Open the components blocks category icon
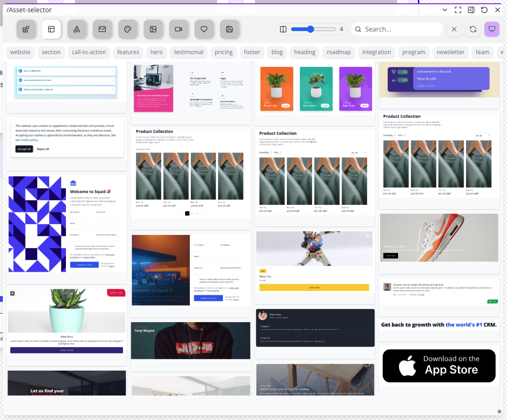Viewport: 507px width, 420px height. pos(26,29)
